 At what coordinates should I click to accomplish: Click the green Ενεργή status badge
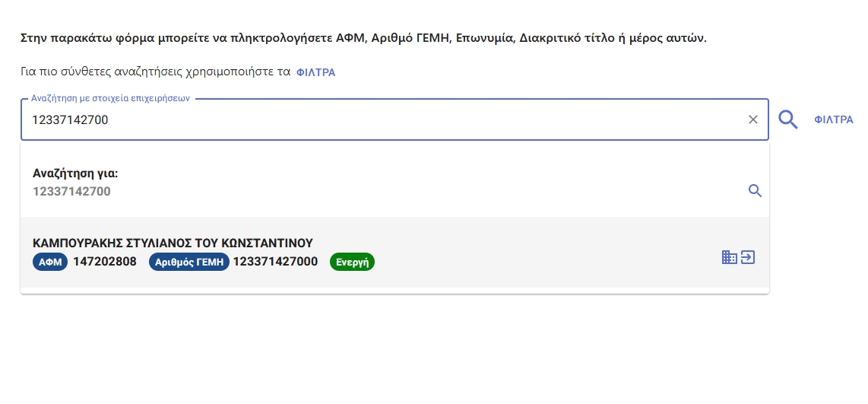(352, 262)
